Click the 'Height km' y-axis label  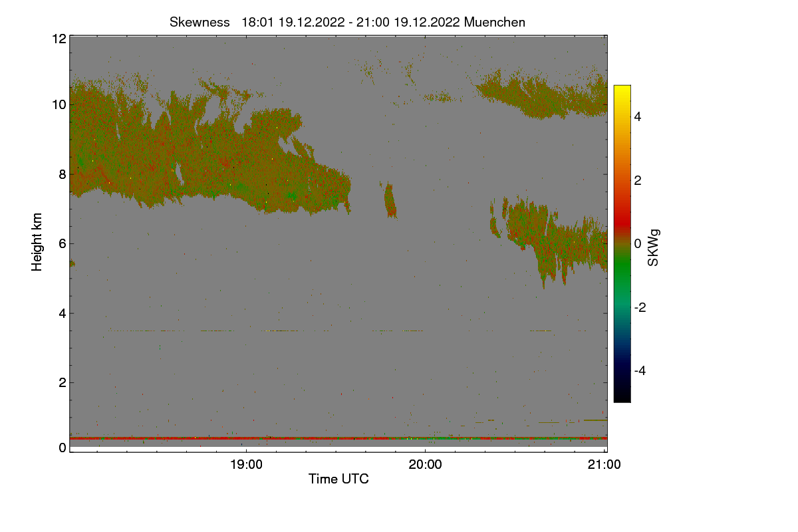point(37,242)
